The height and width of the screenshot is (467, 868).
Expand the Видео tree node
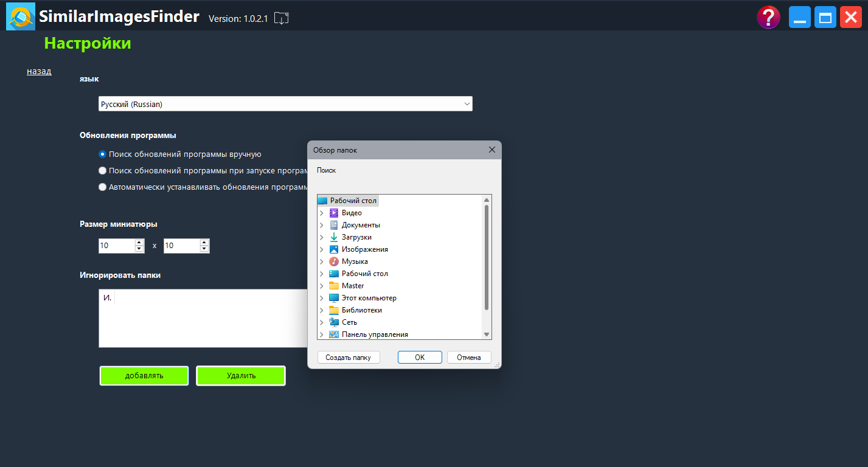click(321, 213)
